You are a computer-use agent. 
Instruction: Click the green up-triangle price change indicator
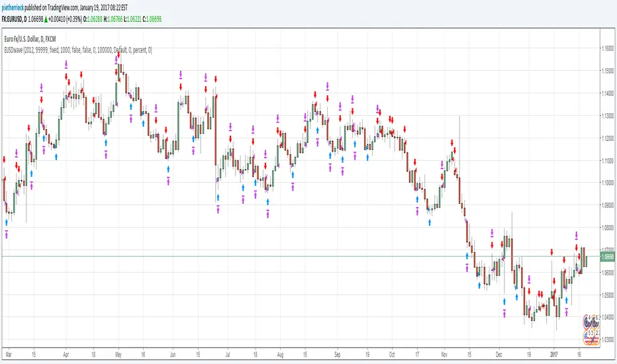click(x=46, y=19)
